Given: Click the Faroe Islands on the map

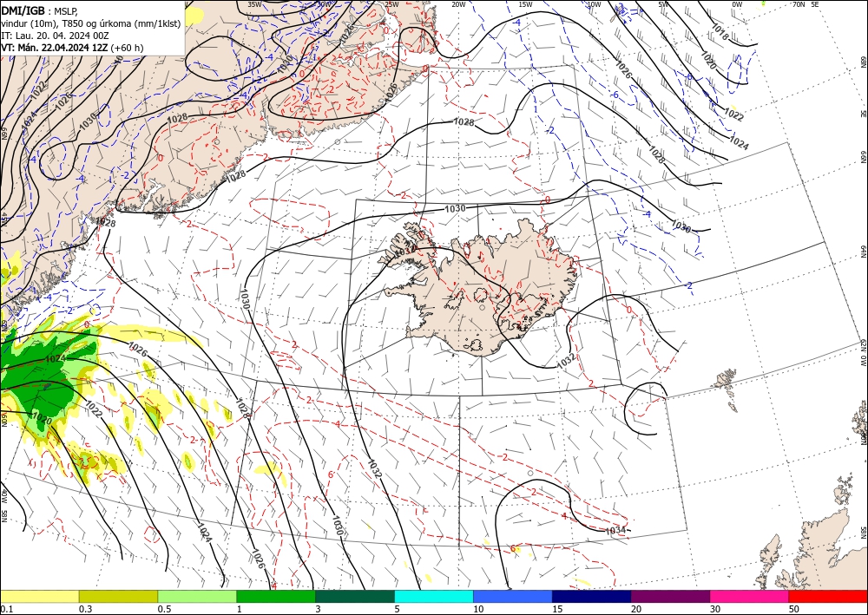Looking at the screenshot, I should pos(727,387).
